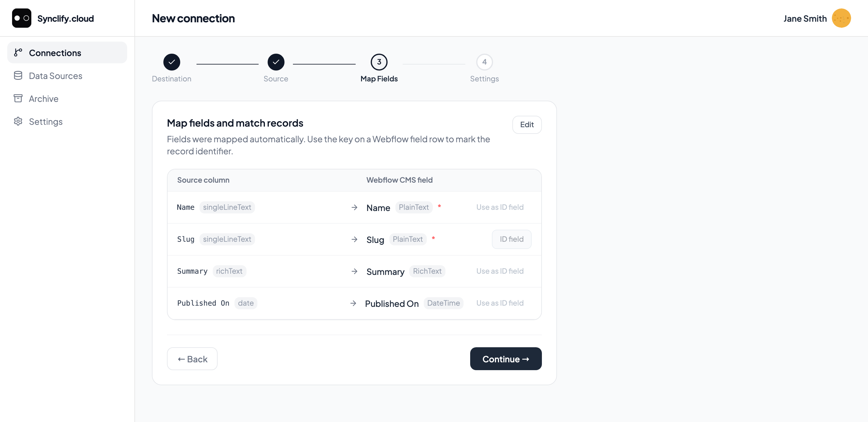Viewport: 868px width, 422px height.
Task: Click the Connections branch icon
Action: point(18,52)
